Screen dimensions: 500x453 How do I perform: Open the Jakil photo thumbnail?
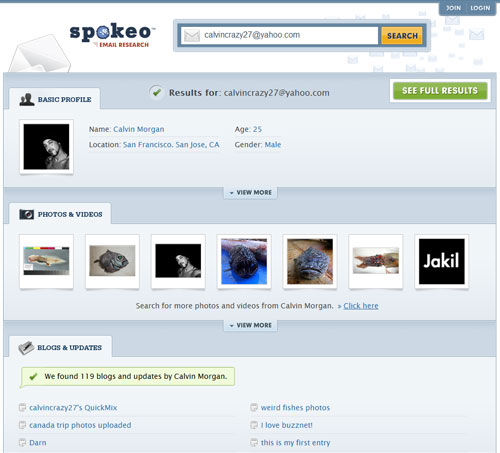click(442, 261)
